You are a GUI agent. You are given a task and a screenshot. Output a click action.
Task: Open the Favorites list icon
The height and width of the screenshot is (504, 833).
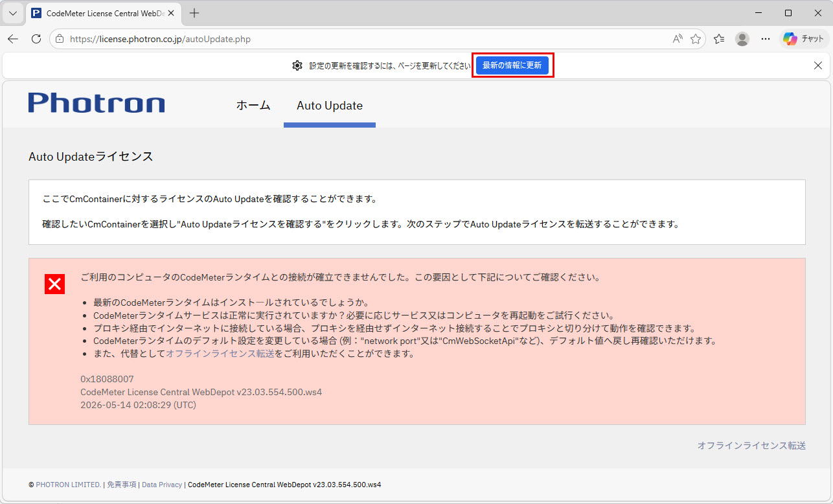[x=719, y=39]
